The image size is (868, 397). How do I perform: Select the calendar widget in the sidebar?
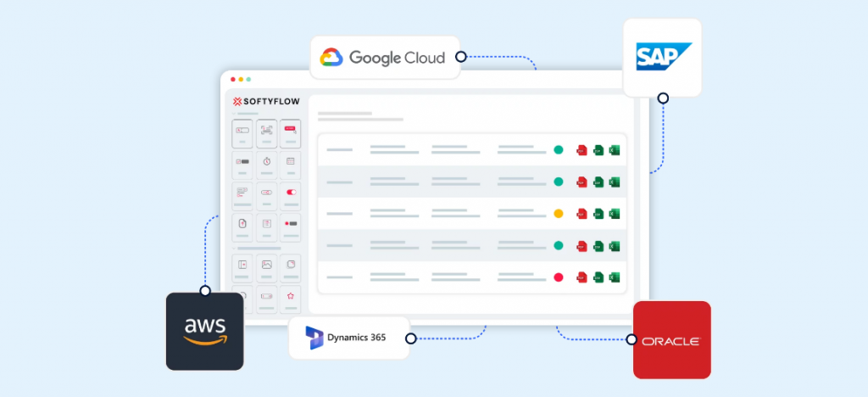(291, 161)
